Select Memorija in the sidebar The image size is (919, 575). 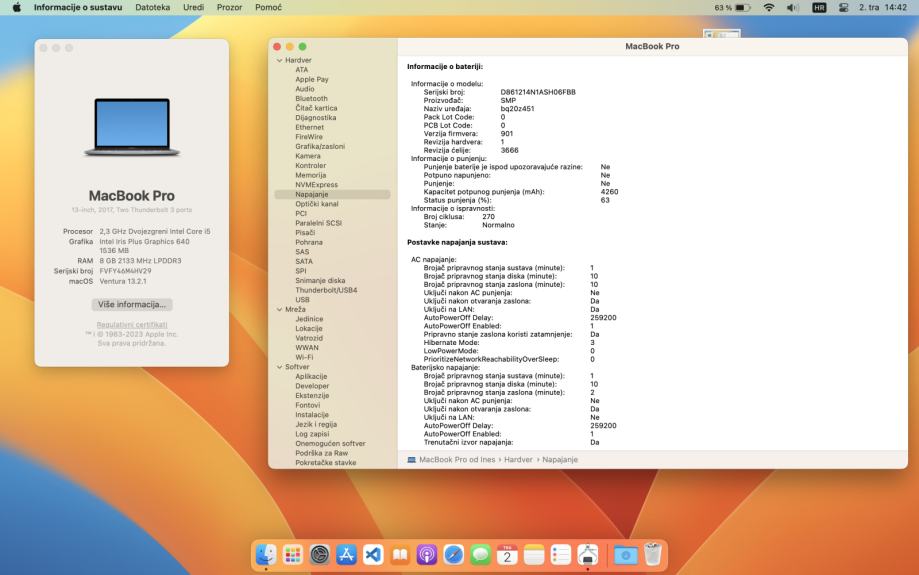point(311,175)
